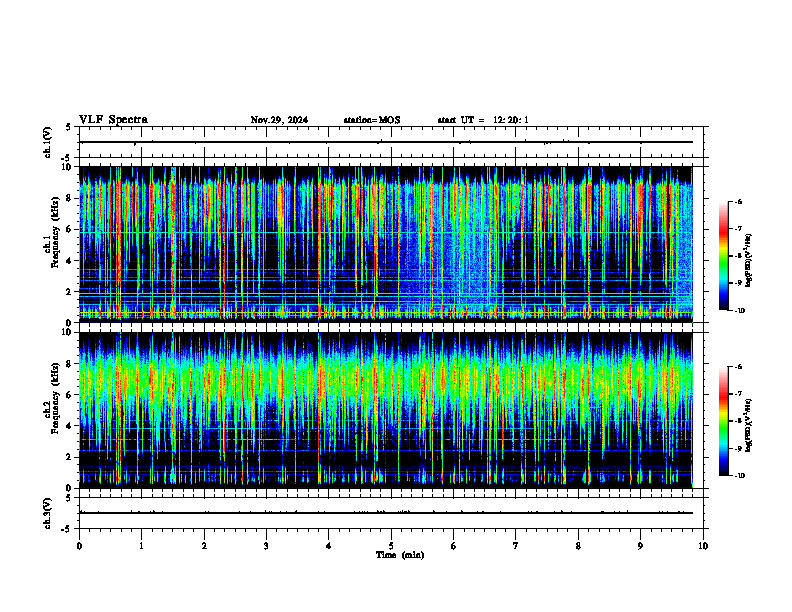This screenshot has height=612, width=792.
Task: Click the "Time (min)" axis label
Action: (x=400, y=555)
